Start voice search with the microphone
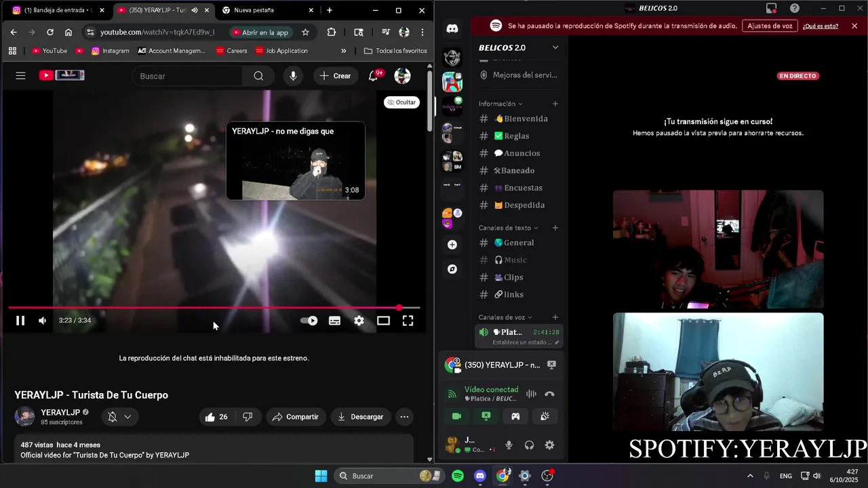The height and width of the screenshot is (488, 868). tap(293, 76)
